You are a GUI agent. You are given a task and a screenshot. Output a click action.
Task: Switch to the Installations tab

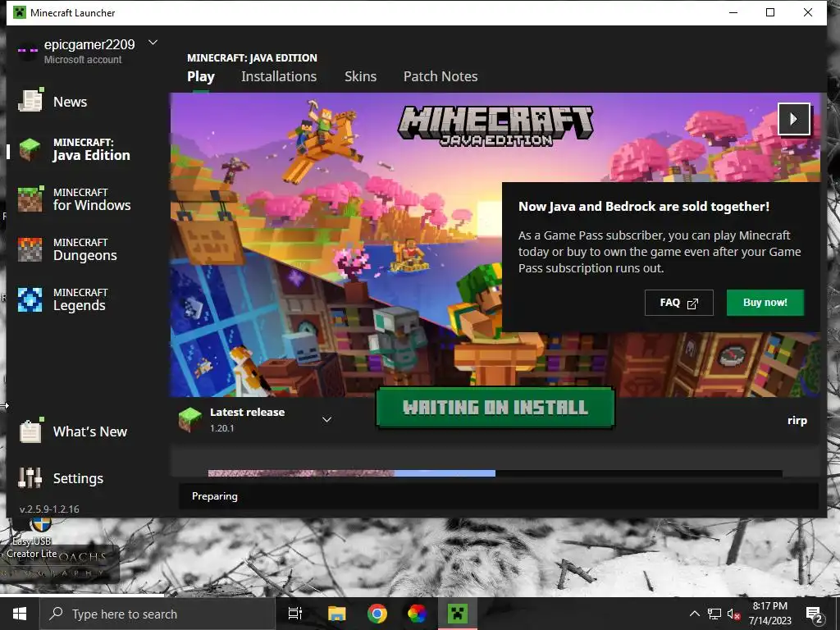(x=279, y=76)
